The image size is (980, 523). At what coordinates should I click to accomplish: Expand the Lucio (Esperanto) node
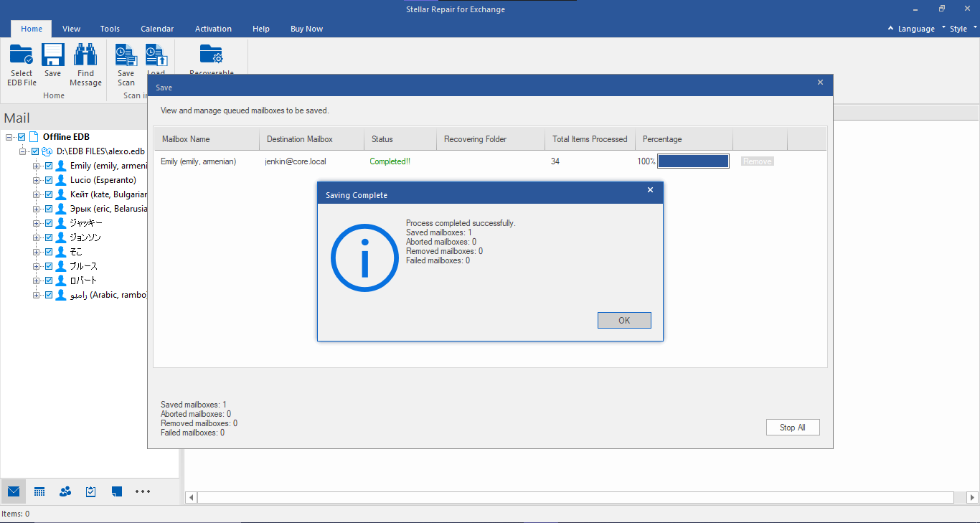pyautogui.click(x=37, y=180)
